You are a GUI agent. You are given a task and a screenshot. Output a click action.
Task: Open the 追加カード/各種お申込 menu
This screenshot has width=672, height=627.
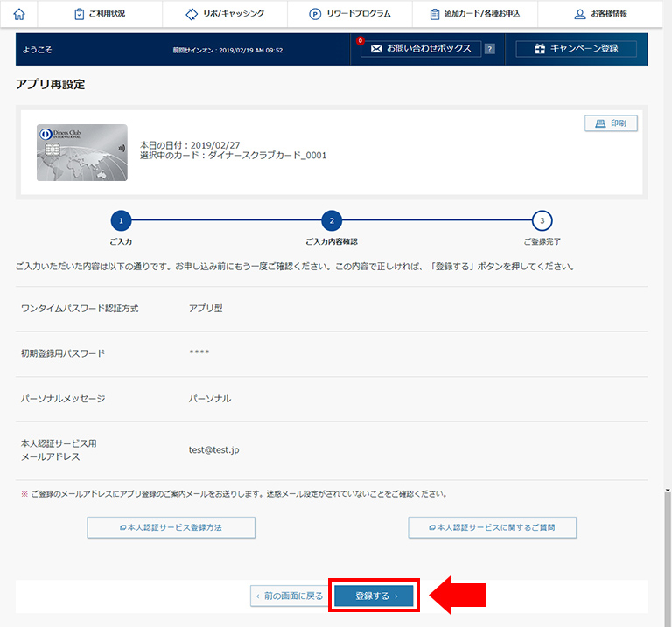[476, 14]
